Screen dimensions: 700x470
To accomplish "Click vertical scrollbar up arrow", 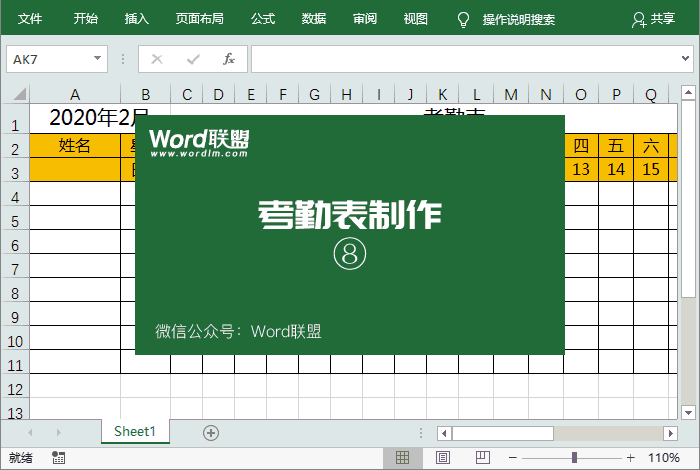I will coord(688,93).
